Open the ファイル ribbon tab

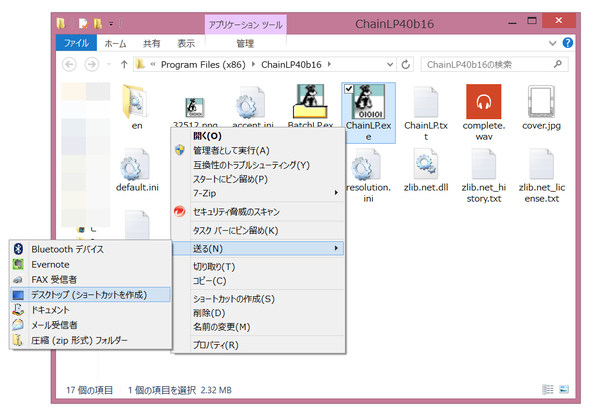tap(76, 43)
